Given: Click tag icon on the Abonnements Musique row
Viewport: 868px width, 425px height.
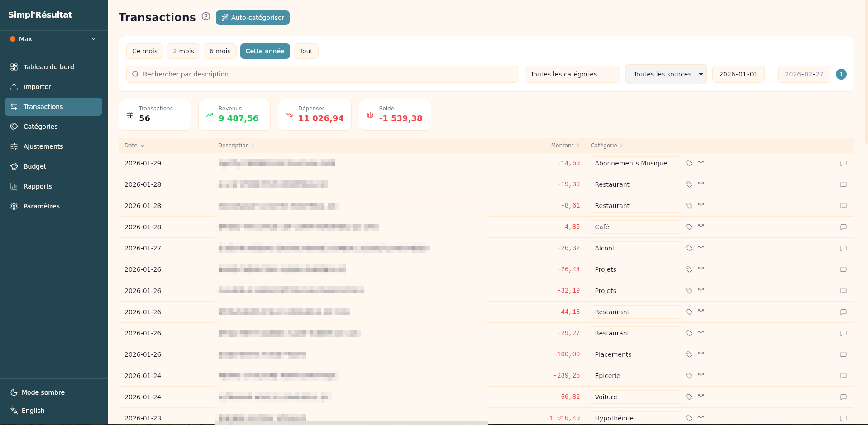Looking at the screenshot, I should (x=689, y=163).
